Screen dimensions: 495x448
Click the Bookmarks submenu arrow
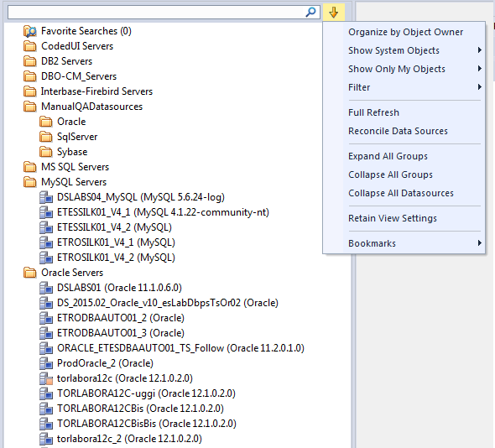(x=480, y=242)
